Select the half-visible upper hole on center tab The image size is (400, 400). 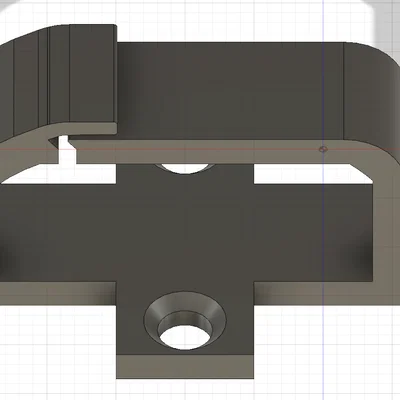(x=185, y=168)
